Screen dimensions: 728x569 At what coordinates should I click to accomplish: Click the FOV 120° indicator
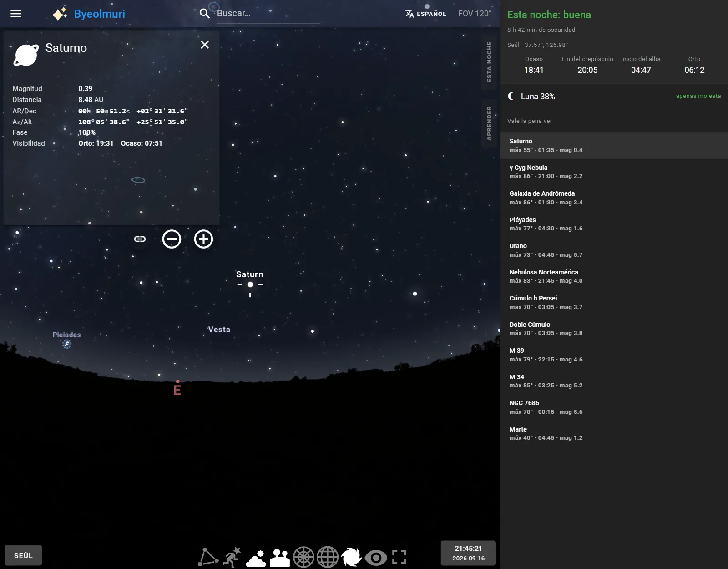[475, 14]
